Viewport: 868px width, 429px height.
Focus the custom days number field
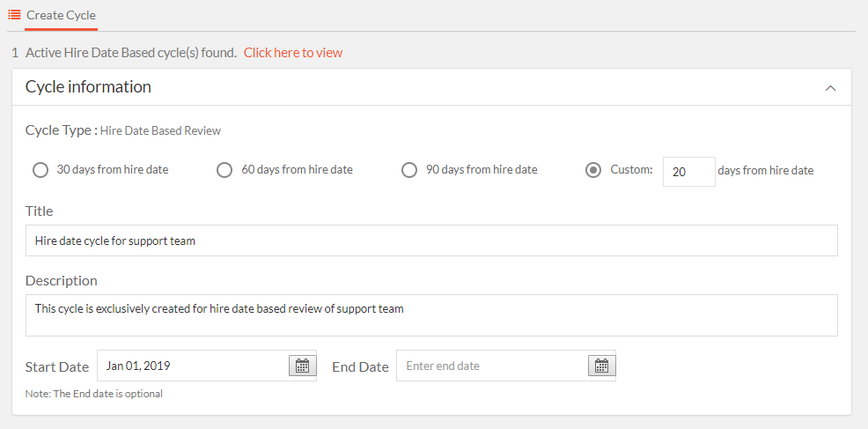[688, 171]
